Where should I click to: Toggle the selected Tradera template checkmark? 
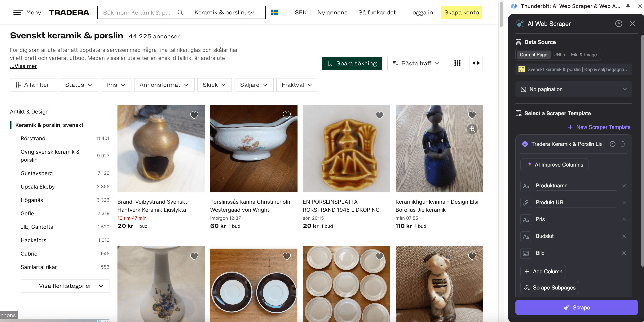coord(525,144)
